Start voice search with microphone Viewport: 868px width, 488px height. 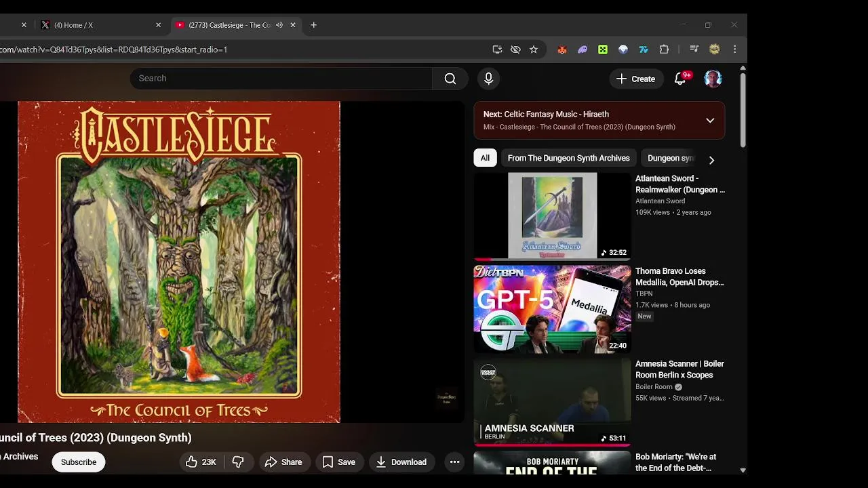coord(488,79)
